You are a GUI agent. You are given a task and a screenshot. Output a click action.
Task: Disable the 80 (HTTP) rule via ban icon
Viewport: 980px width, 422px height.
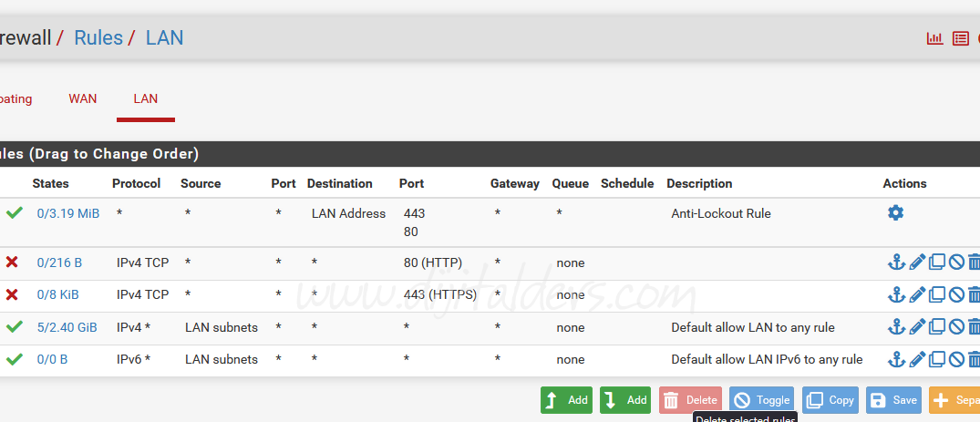pyautogui.click(x=956, y=263)
